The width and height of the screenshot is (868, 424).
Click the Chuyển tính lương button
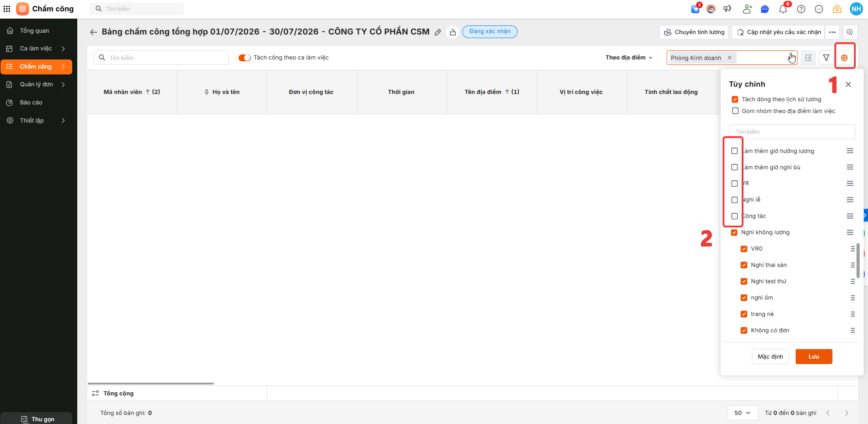click(x=694, y=32)
